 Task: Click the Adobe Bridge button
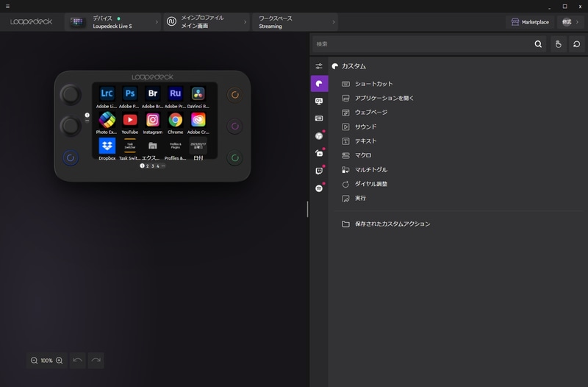click(153, 93)
